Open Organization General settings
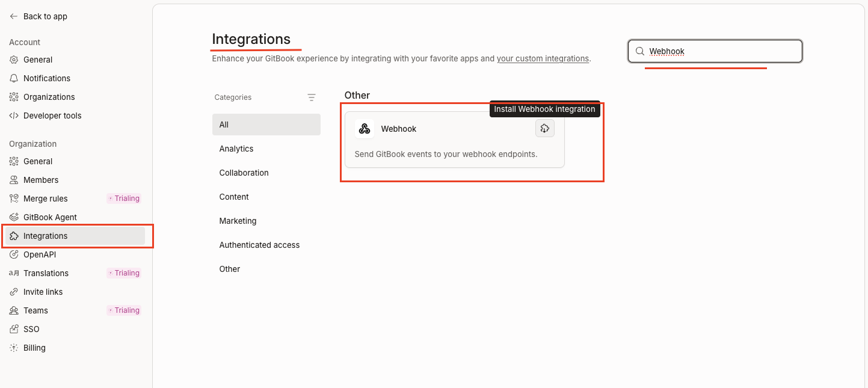 [x=75, y=161]
